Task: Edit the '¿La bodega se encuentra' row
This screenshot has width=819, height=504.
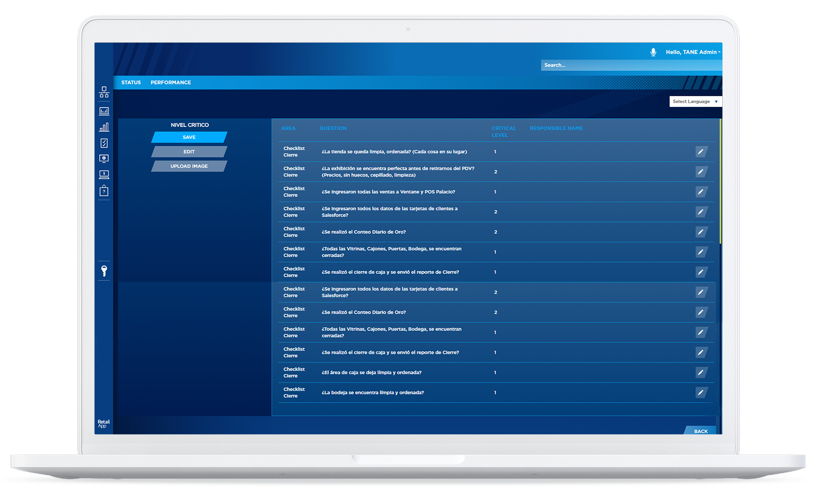Action: tap(701, 393)
